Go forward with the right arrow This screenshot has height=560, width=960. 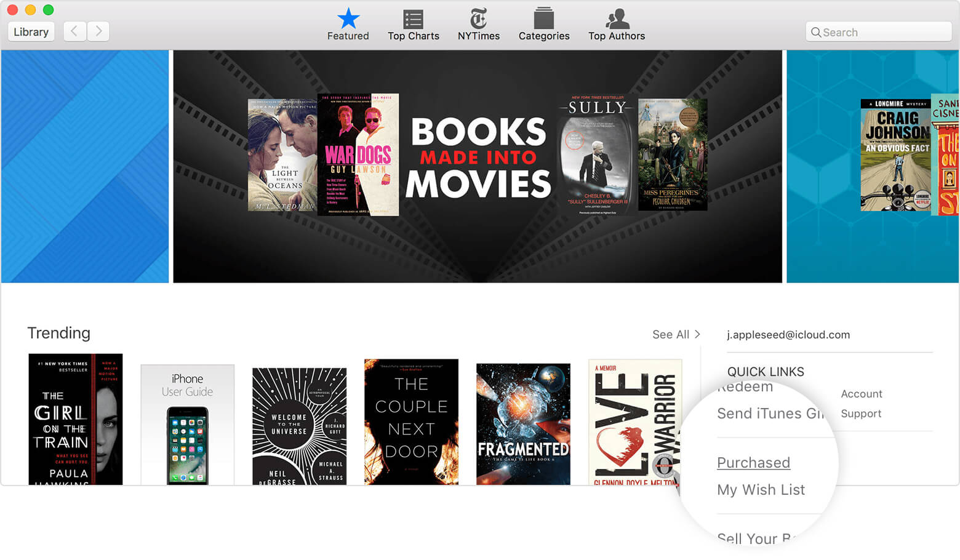(x=98, y=31)
